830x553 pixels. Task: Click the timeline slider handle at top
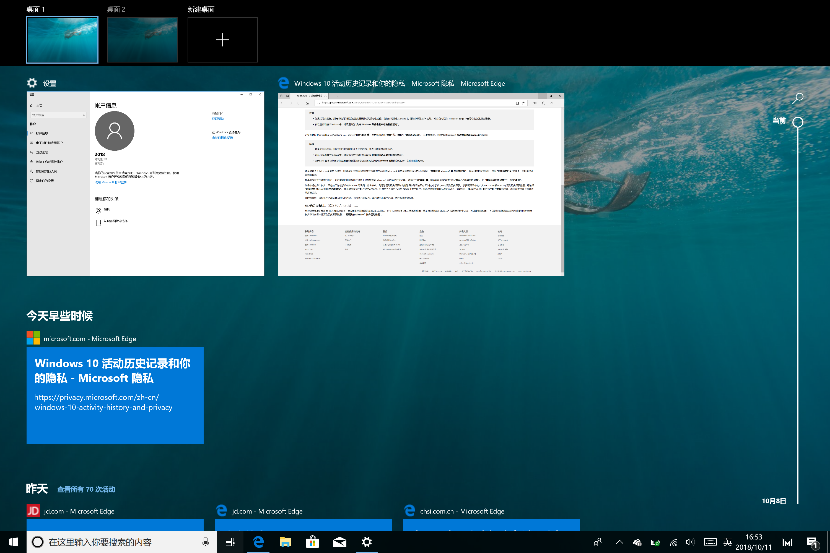(798, 122)
